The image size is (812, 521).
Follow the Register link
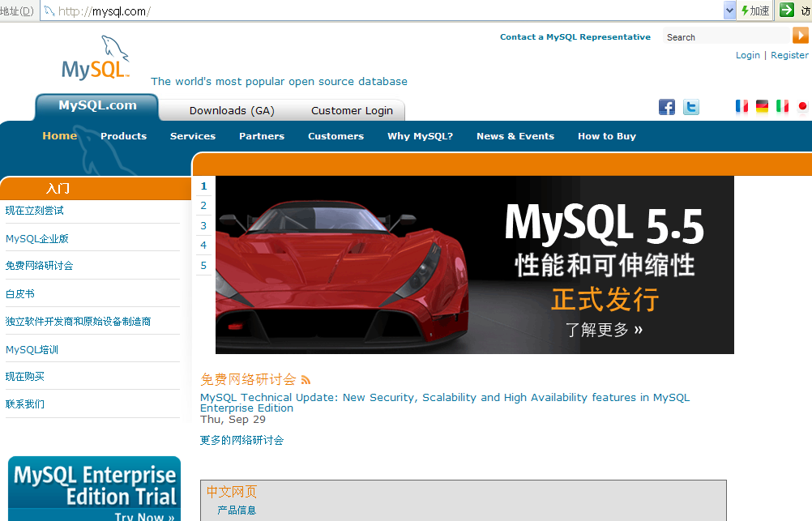789,55
